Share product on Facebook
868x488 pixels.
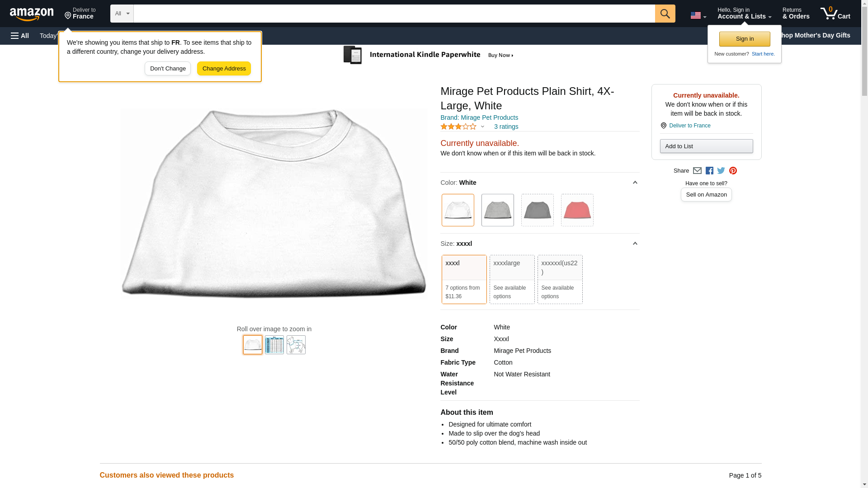point(709,171)
